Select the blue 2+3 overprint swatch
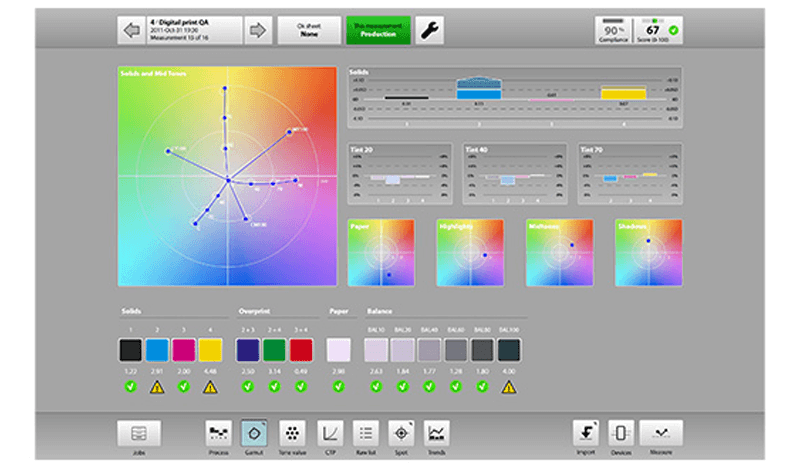Viewport: 800px width, 470px height. tap(248, 350)
